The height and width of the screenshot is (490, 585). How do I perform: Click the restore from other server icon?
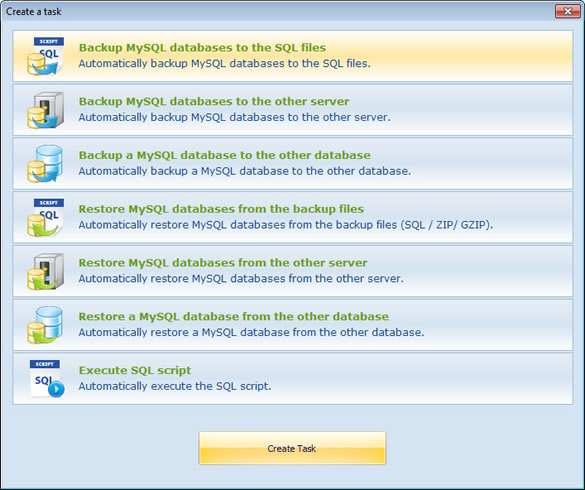pyautogui.click(x=45, y=271)
